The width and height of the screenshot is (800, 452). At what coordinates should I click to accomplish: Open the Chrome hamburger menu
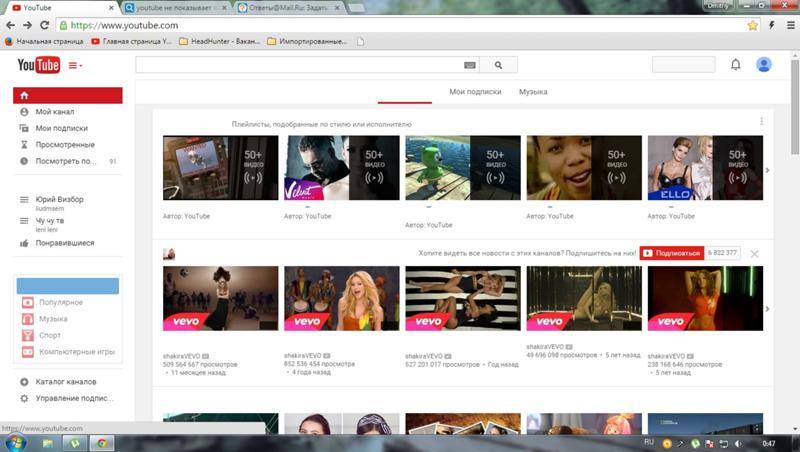click(790, 25)
